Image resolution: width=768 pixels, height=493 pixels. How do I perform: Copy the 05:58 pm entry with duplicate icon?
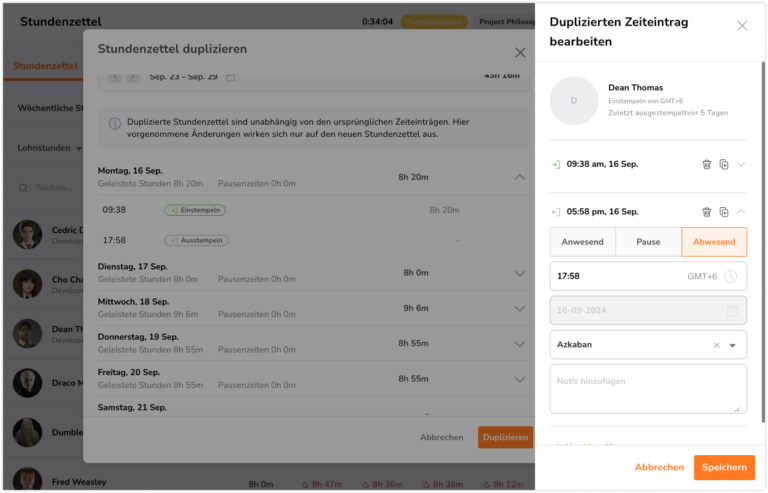724,212
